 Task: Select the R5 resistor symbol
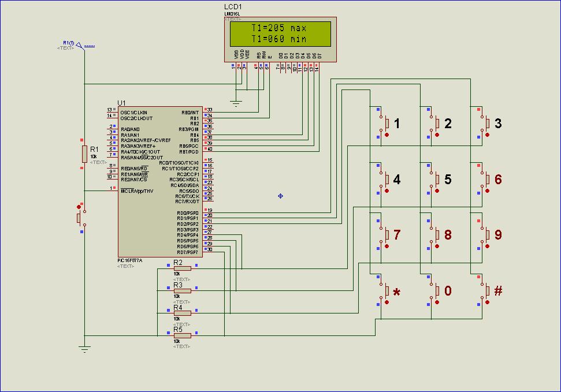(183, 335)
